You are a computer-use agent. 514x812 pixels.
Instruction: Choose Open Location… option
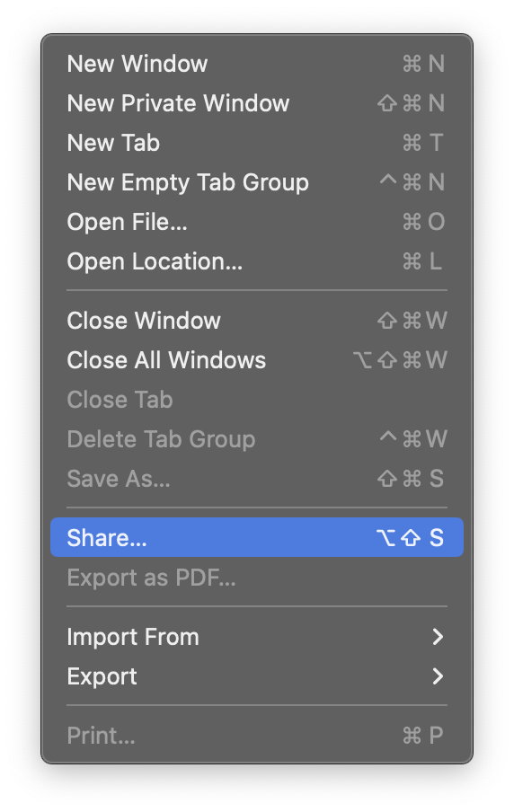(x=256, y=261)
